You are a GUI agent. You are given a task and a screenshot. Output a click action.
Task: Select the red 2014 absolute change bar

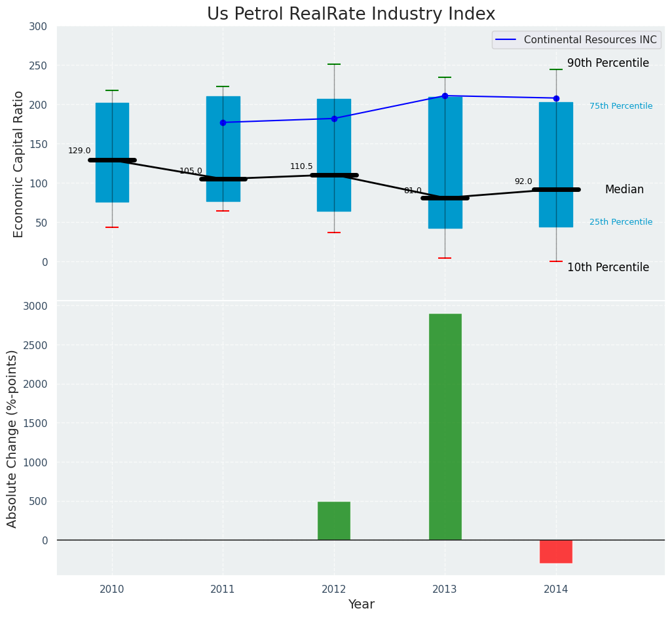pos(556,552)
